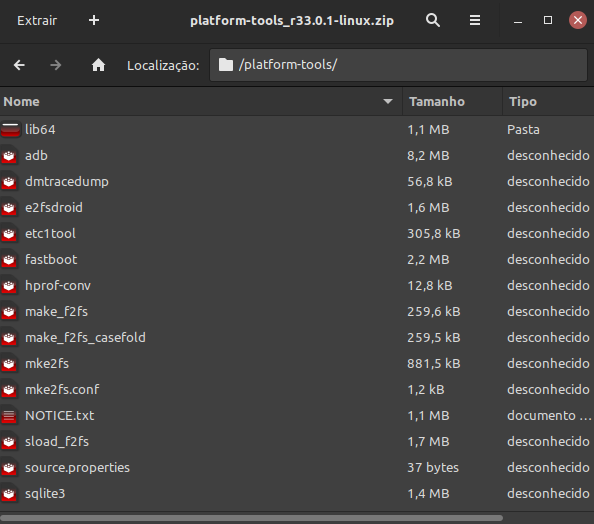The width and height of the screenshot is (594, 524).
Task: Go forward with the right arrow
Action: pyautogui.click(x=56, y=65)
